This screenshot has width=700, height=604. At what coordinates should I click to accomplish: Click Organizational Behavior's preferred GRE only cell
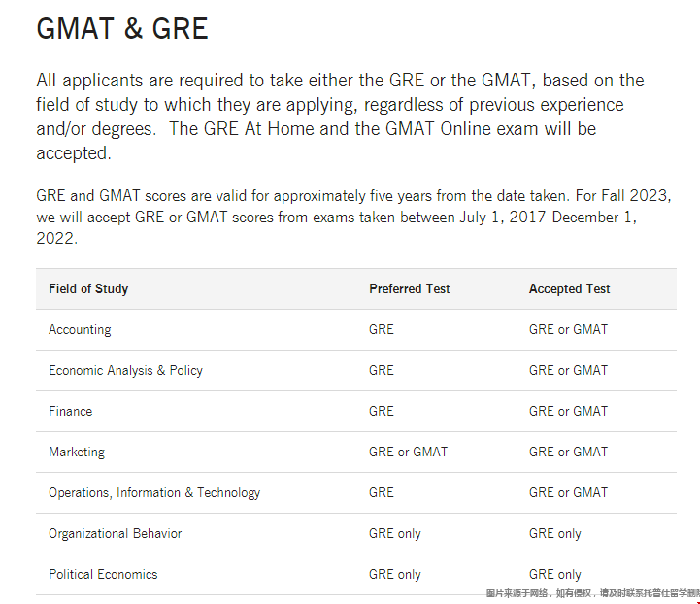point(394,533)
